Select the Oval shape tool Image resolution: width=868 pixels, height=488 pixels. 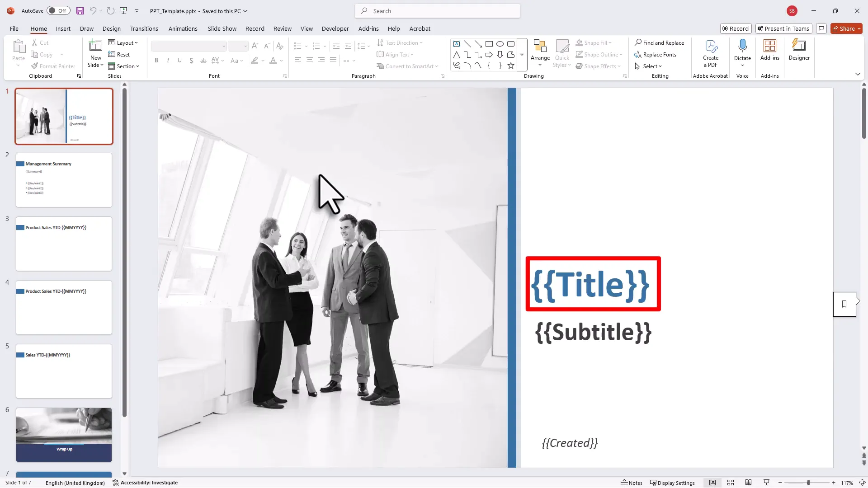[x=500, y=44]
